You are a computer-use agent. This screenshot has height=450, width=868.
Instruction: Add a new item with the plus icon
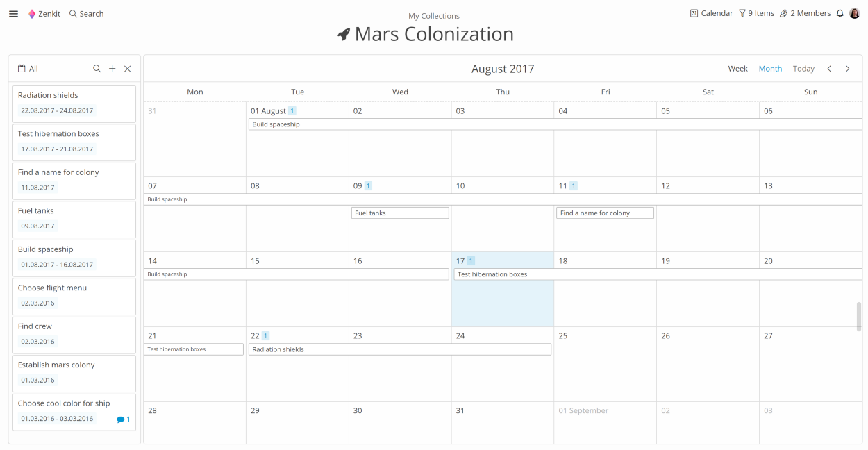112,69
